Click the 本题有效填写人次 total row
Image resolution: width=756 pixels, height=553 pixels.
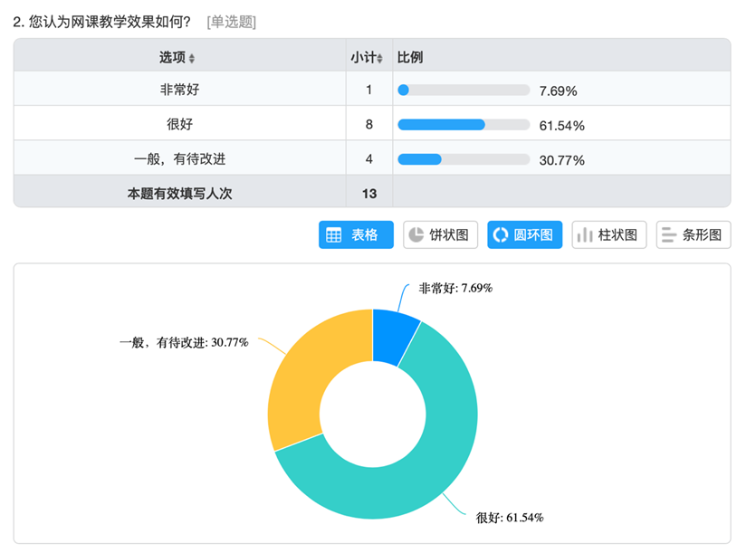click(x=179, y=192)
